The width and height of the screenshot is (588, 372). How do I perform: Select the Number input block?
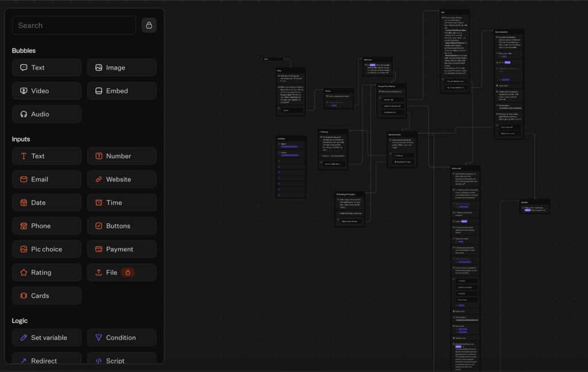tap(122, 156)
